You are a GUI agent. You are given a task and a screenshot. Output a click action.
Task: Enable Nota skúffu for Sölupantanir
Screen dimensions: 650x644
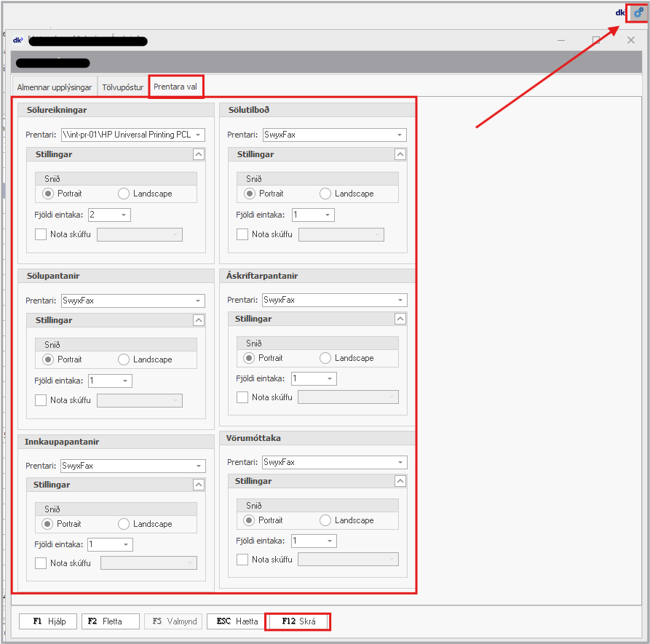click(x=41, y=399)
